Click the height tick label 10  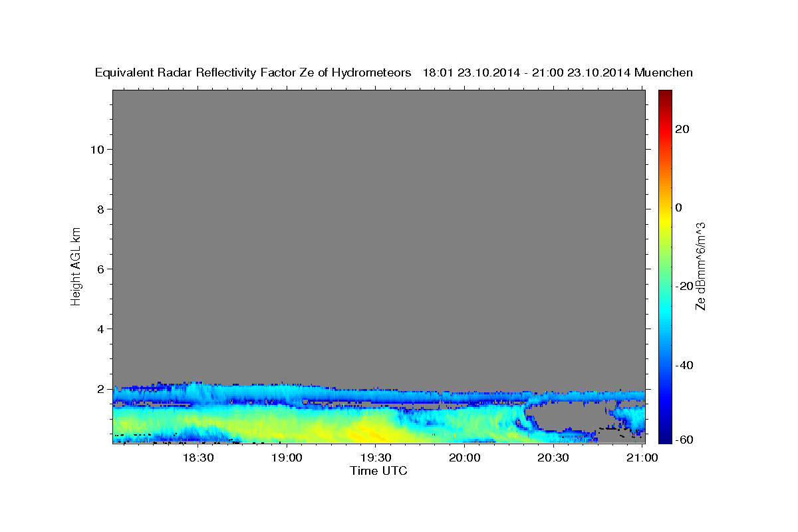[97, 150]
